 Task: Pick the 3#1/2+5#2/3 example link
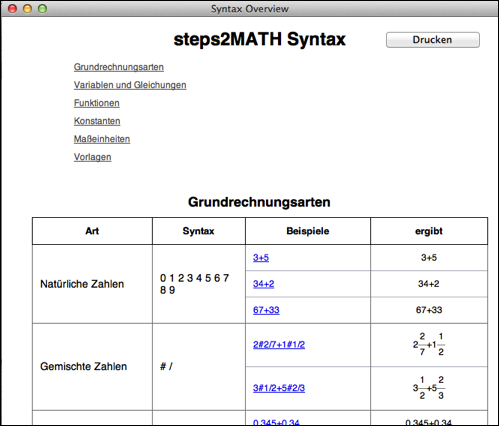[279, 388]
